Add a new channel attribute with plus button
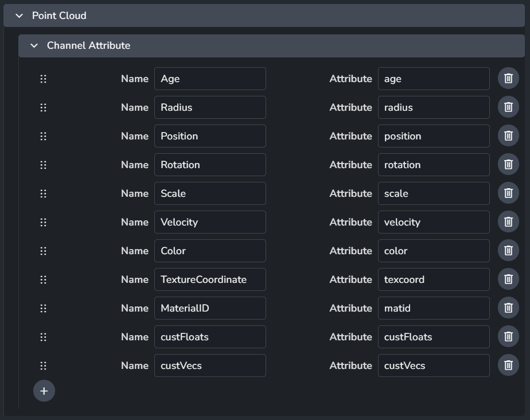The image size is (530, 420). click(44, 391)
